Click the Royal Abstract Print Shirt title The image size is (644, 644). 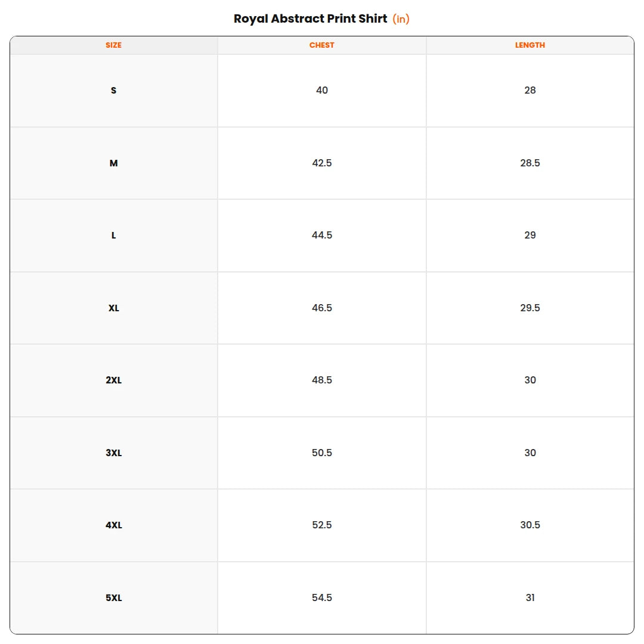[x=311, y=19]
